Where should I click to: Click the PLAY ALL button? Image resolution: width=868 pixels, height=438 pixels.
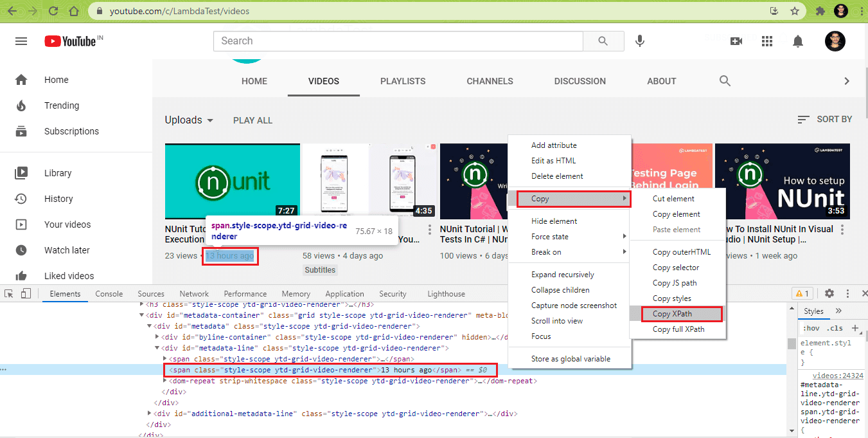(x=252, y=120)
